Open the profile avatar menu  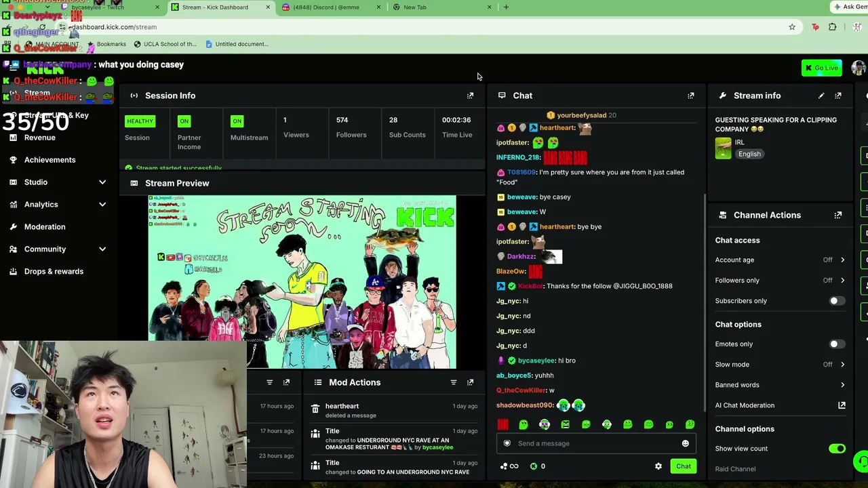coord(858,68)
